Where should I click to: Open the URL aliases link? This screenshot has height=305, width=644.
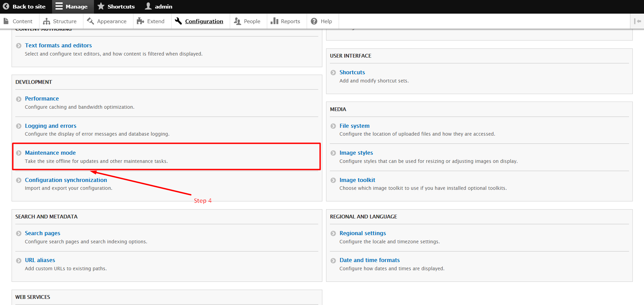click(x=40, y=260)
